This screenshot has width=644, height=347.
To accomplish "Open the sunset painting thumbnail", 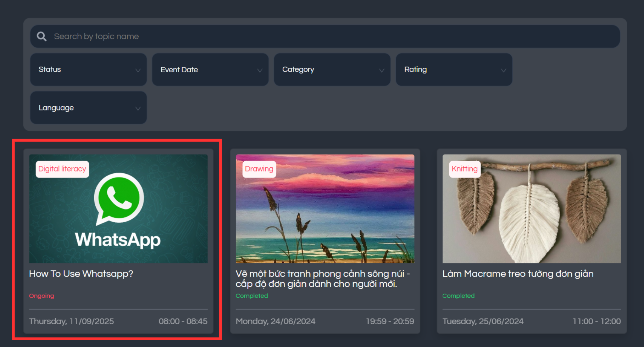I will tap(325, 209).
